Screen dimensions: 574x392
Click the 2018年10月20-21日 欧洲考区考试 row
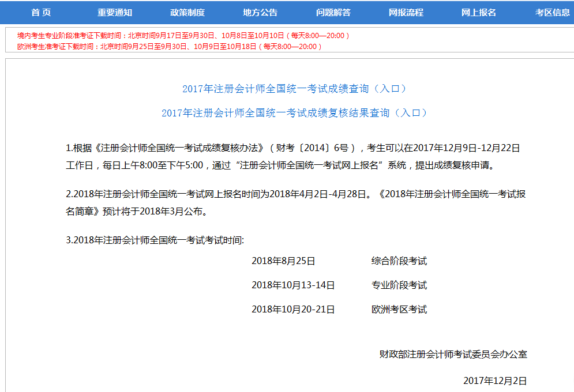click(339, 310)
